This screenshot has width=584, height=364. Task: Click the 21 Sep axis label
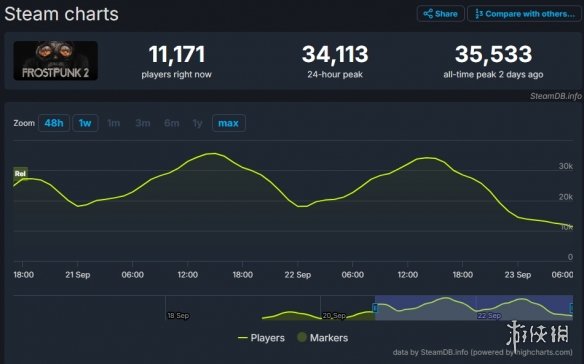coord(77,275)
